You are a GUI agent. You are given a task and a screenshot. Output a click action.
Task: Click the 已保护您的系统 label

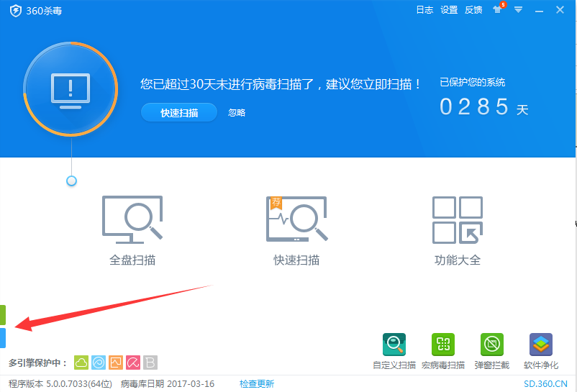[x=473, y=83]
